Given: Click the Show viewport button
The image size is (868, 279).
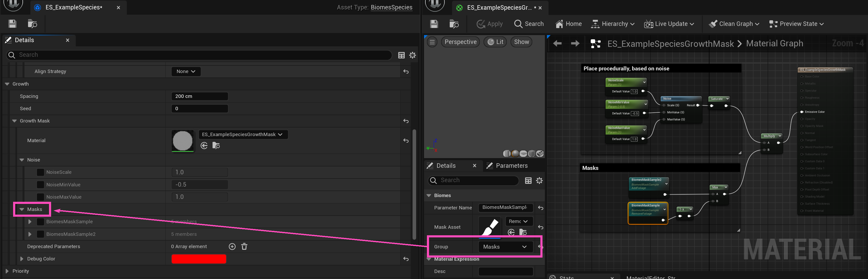Looking at the screenshot, I should click(521, 42).
